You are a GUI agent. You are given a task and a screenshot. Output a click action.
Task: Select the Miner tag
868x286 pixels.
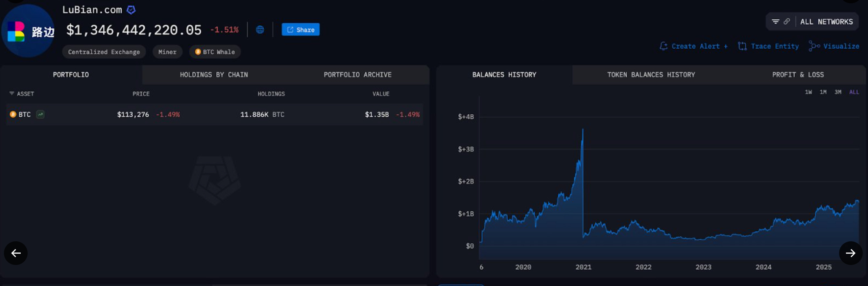coord(167,52)
